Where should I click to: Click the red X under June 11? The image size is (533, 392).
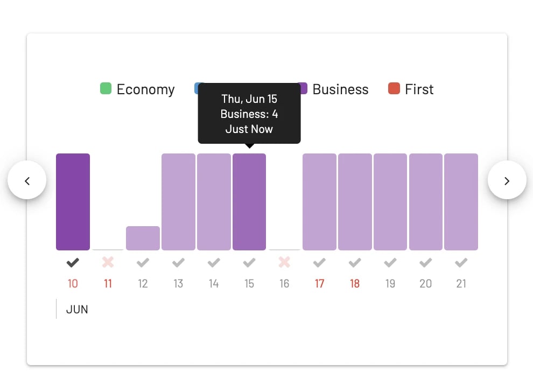pos(108,262)
